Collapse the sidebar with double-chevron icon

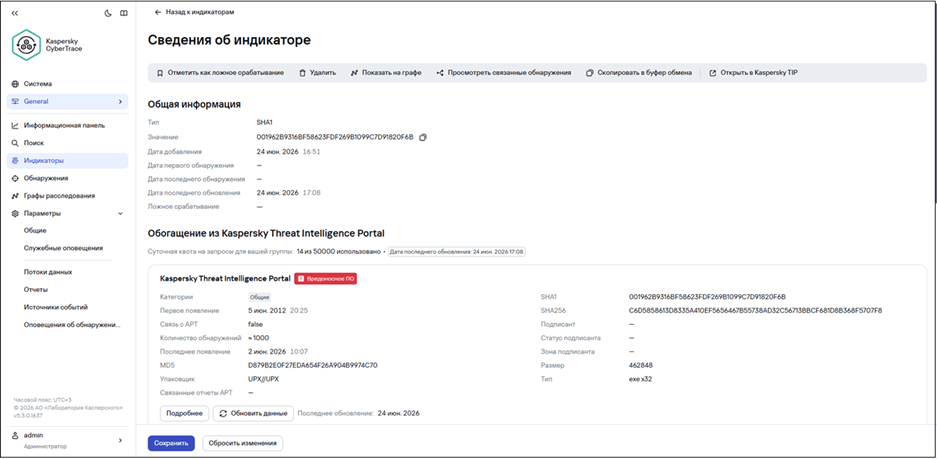click(x=15, y=13)
